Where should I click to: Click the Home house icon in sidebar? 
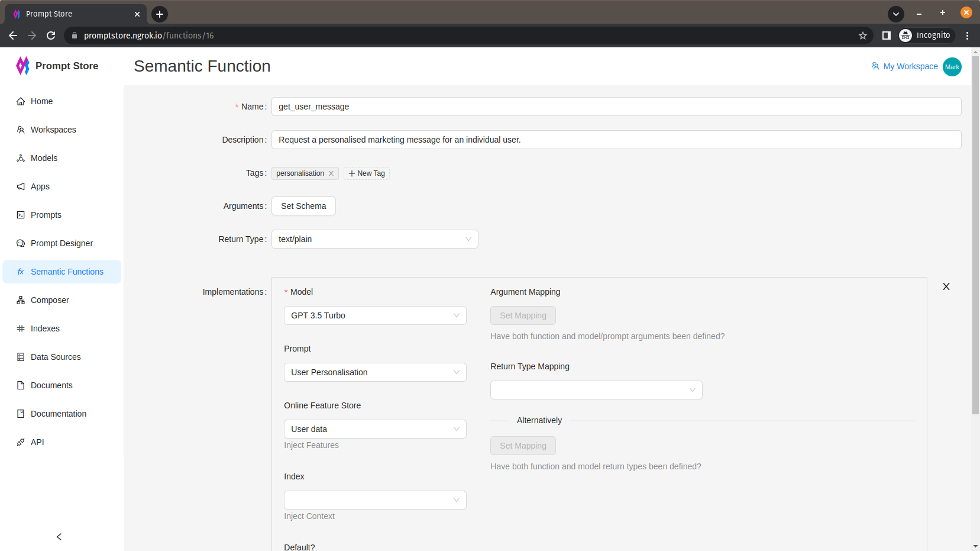pos(21,101)
